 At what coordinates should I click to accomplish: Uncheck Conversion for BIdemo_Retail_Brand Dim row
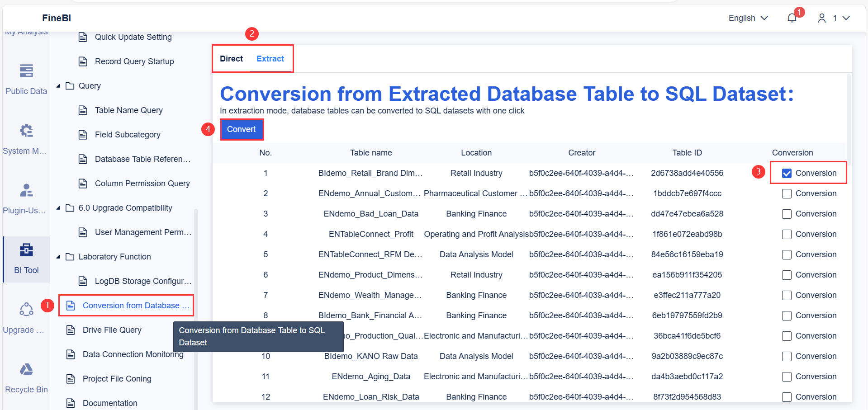[787, 173]
